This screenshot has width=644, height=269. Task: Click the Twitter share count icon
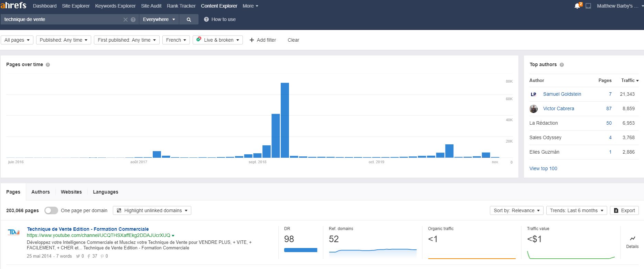[78, 256]
